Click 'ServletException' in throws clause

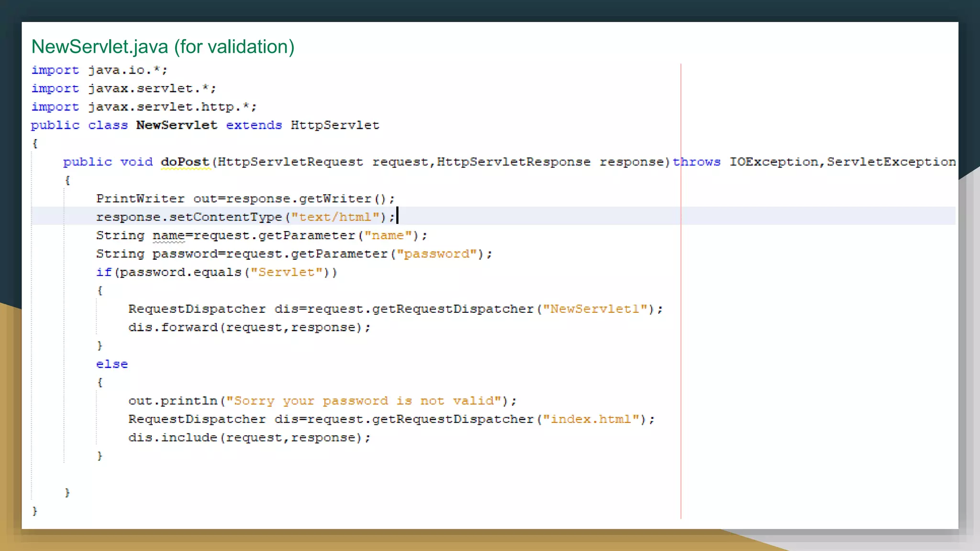click(891, 162)
